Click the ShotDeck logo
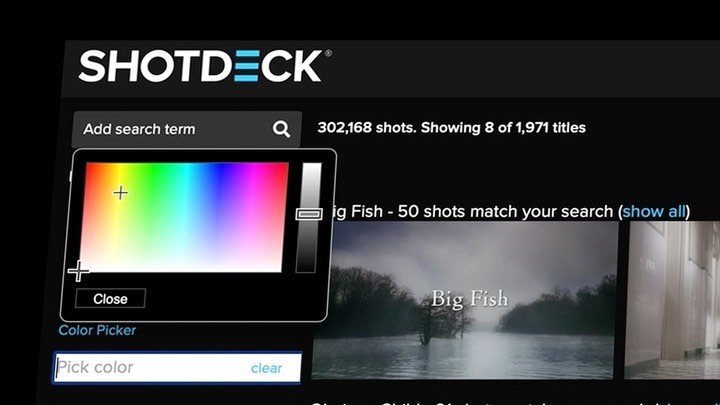Viewport: 720px width, 405px height. pyautogui.click(x=205, y=66)
